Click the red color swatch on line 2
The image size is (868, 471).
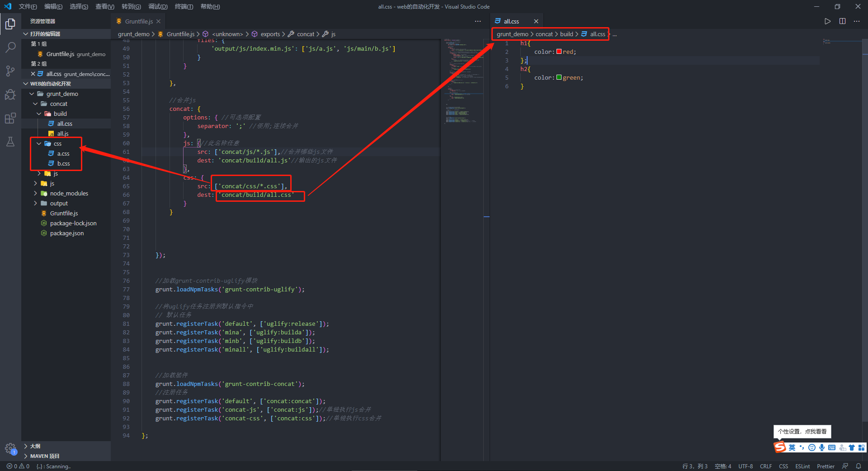[559, 52]
